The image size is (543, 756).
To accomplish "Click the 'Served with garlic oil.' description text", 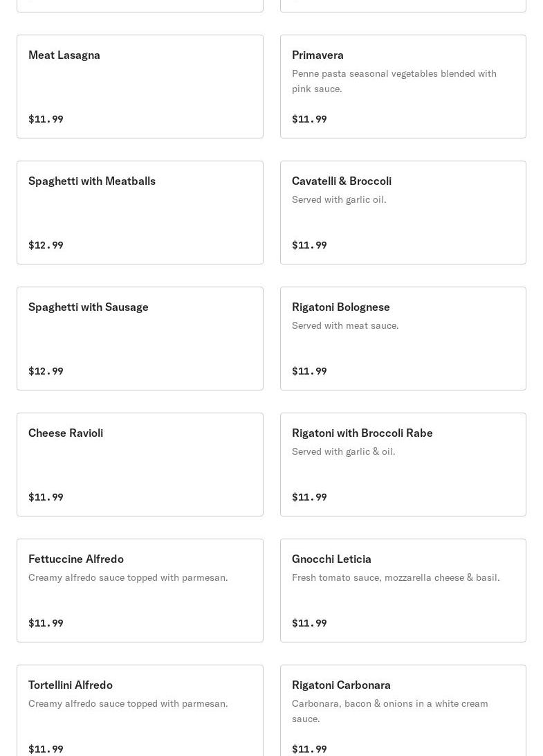I will tap(339, 199).
